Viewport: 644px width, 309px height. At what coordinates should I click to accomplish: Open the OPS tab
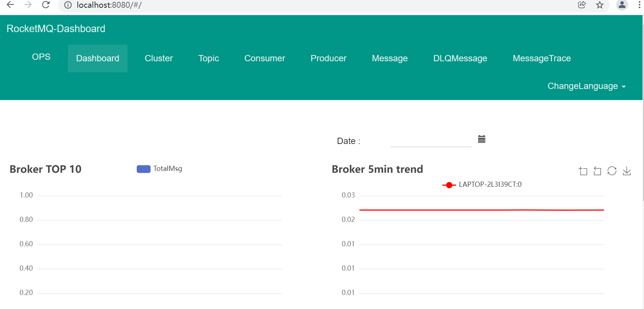(x=41, y=57)
